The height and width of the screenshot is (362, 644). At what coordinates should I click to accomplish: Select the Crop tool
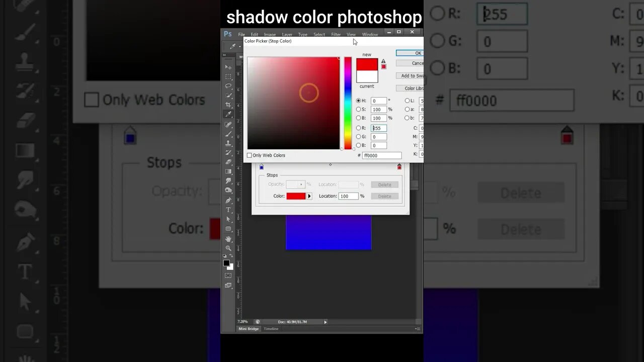pyautogui.click(x=228, y=105)
